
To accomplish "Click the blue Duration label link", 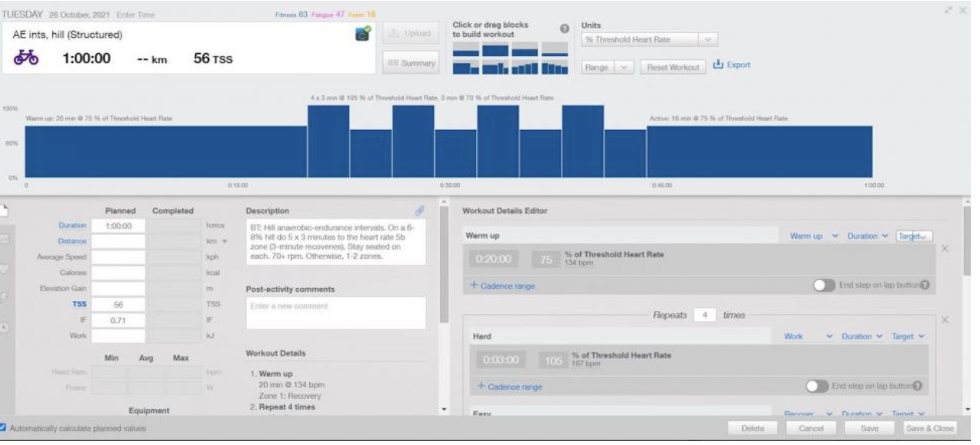I will point(71,226).
